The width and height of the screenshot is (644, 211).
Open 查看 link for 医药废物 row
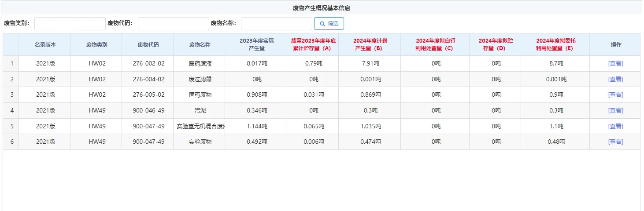pos(615,95)
